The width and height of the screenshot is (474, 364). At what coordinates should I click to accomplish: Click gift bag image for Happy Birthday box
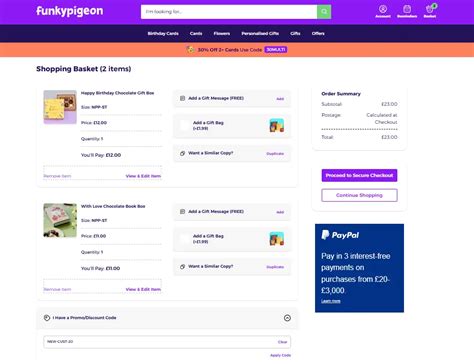277,126
